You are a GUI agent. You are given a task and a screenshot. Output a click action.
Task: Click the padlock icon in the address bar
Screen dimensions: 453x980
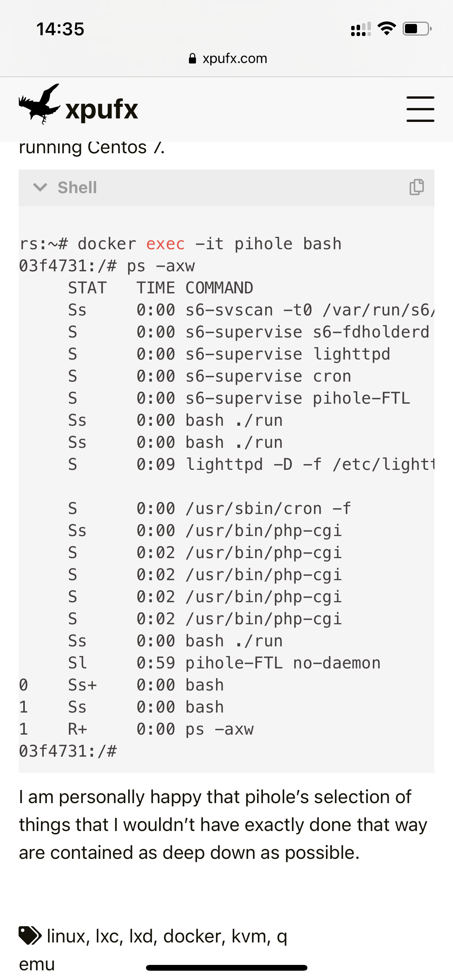[192, 58]
